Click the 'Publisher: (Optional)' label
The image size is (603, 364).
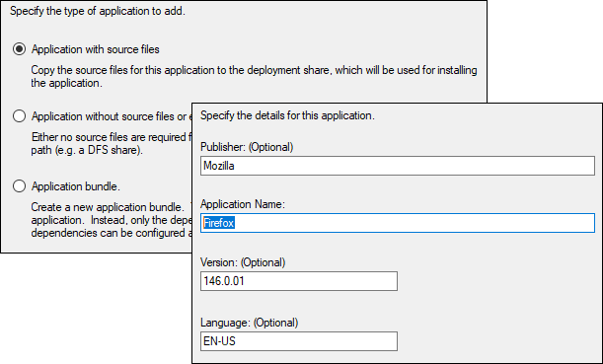247,147
